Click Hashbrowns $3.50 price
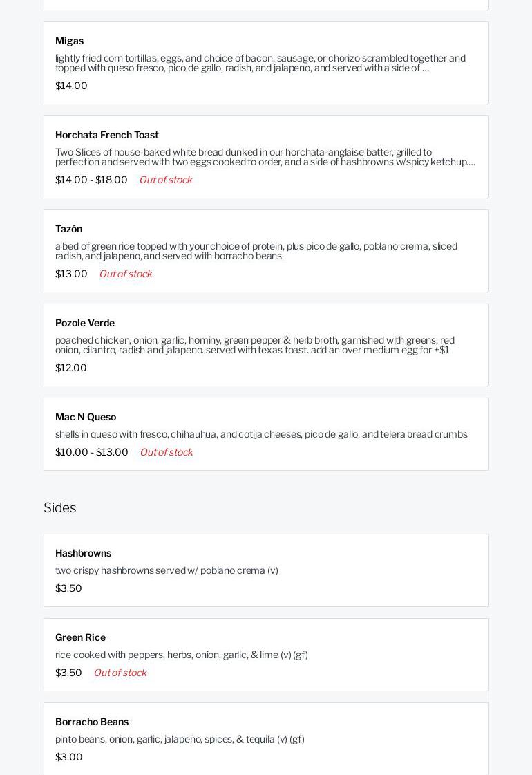Image resolution: width=532 pixels, height=775 pixels. (68, 588)
